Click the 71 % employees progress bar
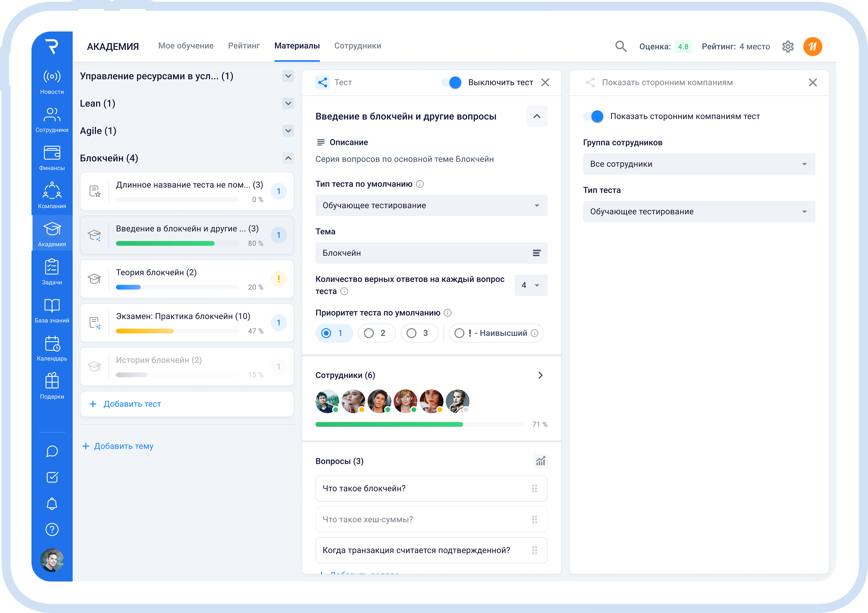The height and width of the screenshot is (613, 868). tap(419, 424)
